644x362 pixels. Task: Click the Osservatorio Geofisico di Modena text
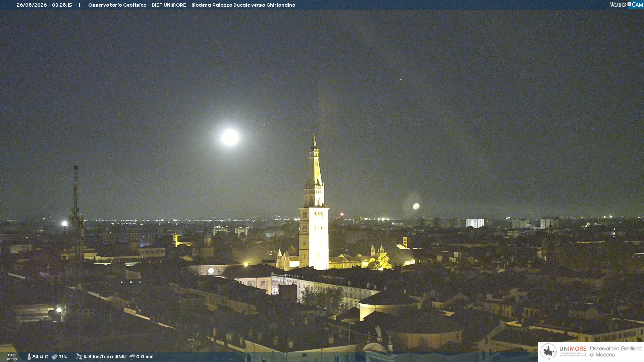tap(616, 352)
